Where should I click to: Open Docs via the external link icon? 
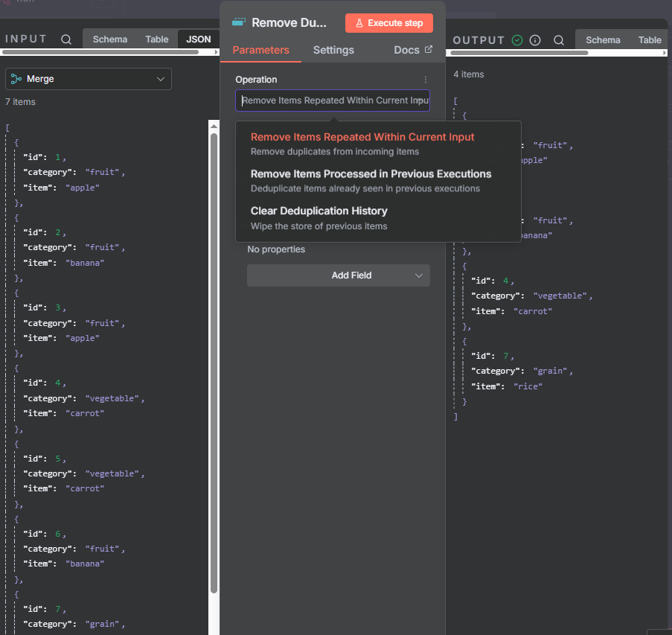click(428, 50)
